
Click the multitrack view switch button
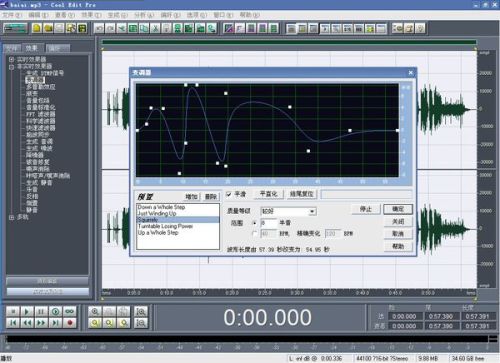pos(15,28)
